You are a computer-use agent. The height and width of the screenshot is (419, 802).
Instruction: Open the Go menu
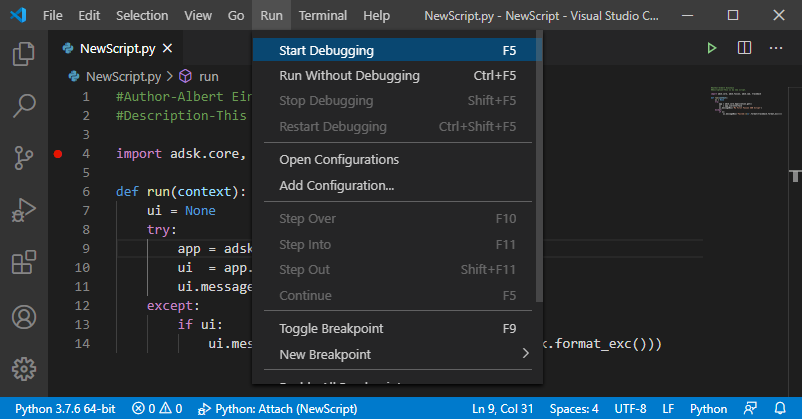[236, 15]
